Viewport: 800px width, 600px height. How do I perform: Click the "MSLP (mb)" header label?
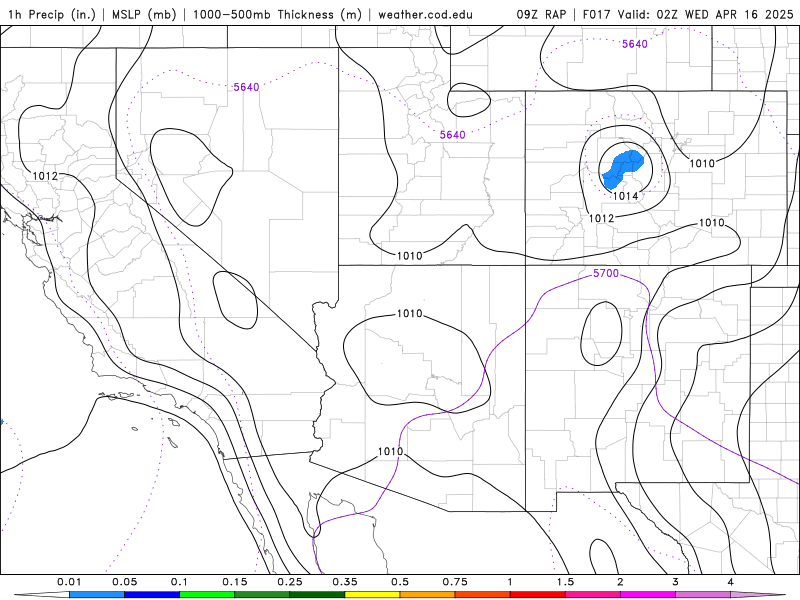click(144, 14)
